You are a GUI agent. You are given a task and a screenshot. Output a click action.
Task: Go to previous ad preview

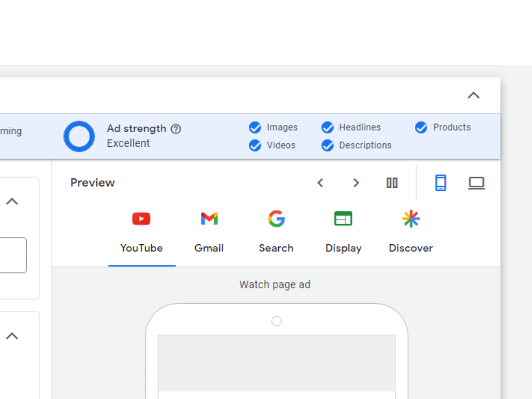[x=320, y=183]
